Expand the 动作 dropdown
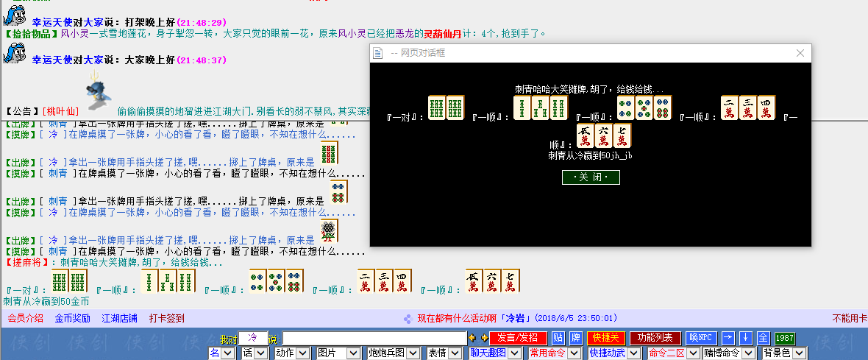This screenshot has width=868, height=360. [x=292, y=353]
